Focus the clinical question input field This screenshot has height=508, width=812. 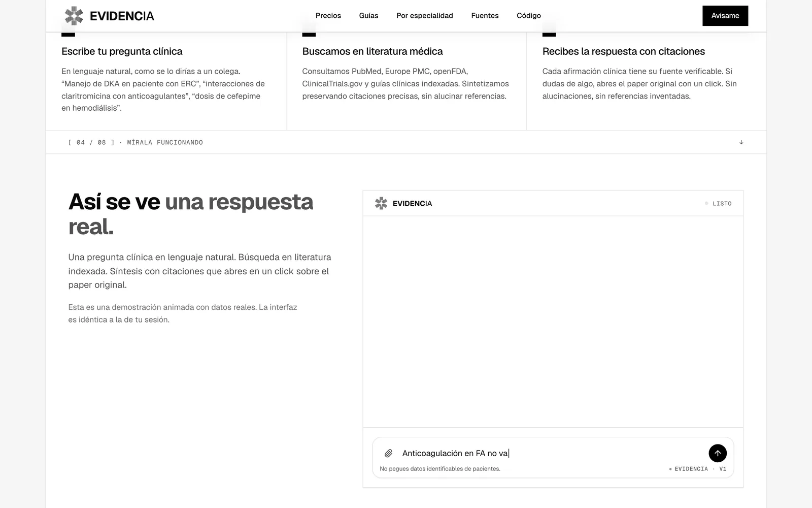pos(551,453)
